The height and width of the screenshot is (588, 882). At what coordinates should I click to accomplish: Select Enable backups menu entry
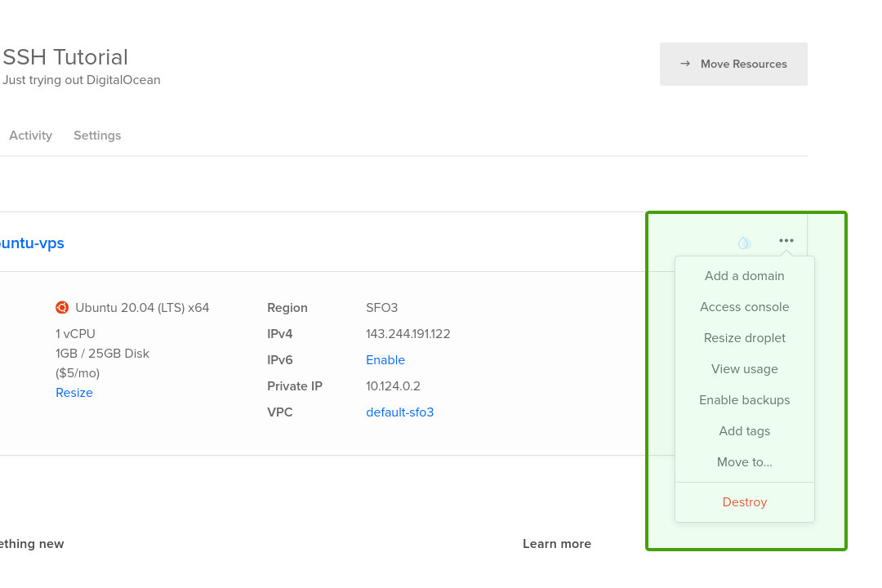744,400
